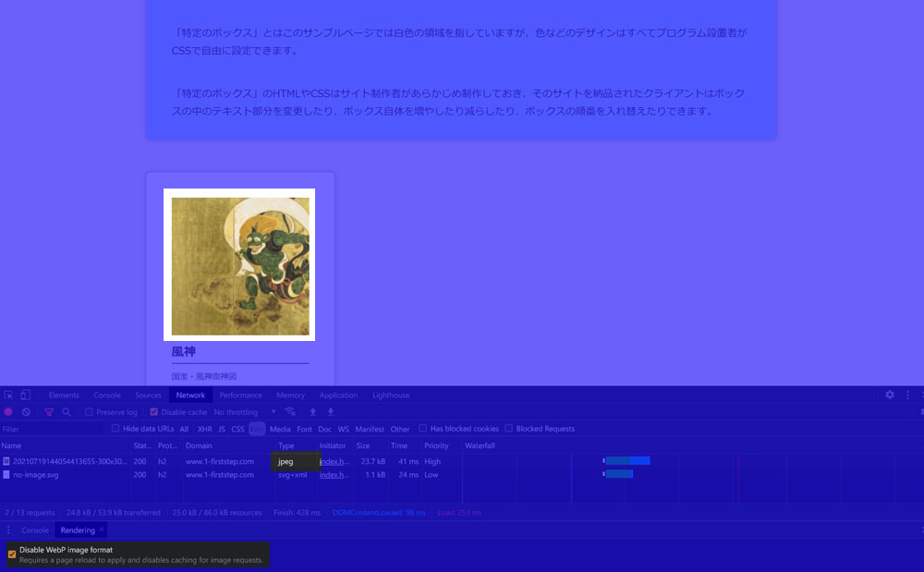
Task: Switch drawer to Console tab
Action: click(35, 530)
